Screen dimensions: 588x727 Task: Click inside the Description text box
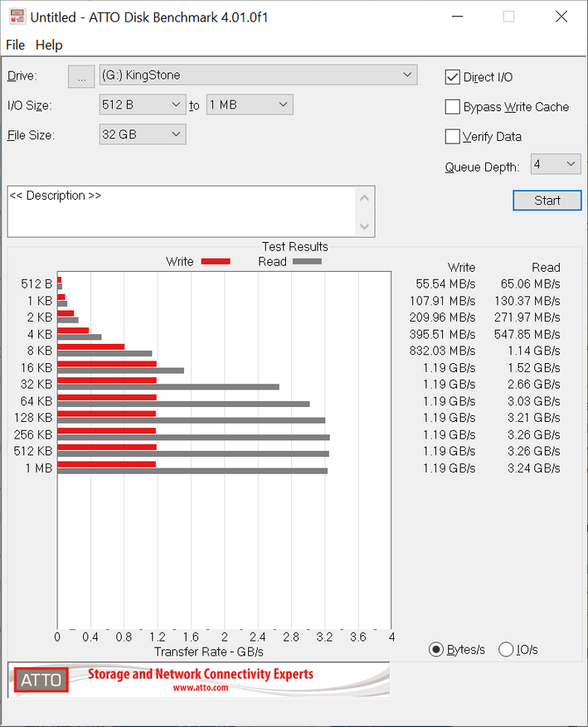[x=182, y=211]
